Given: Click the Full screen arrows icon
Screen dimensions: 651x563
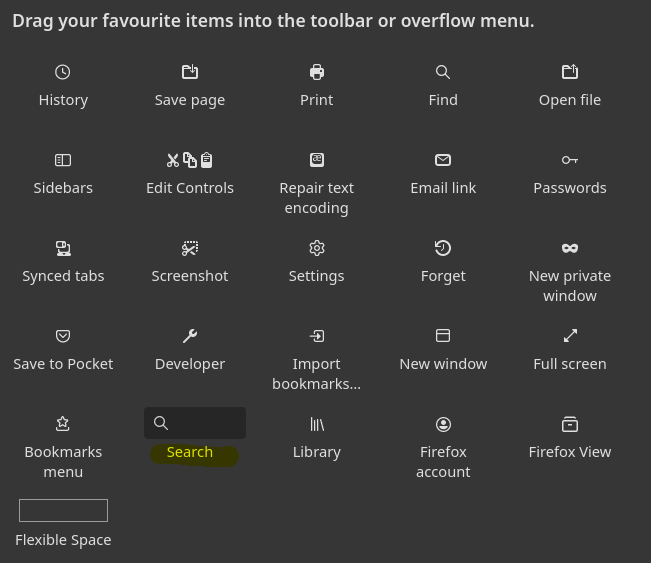Looking at the screenshot, I should pyautogui.click(x=570, y=336).
